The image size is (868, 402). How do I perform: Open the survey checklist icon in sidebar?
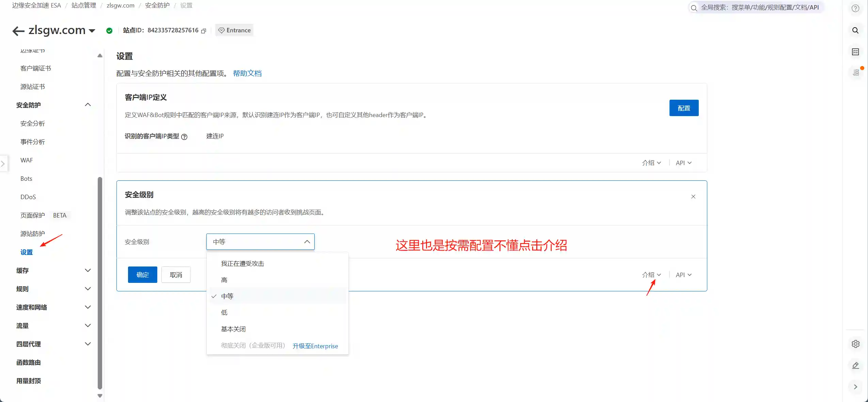click(855, 52)
